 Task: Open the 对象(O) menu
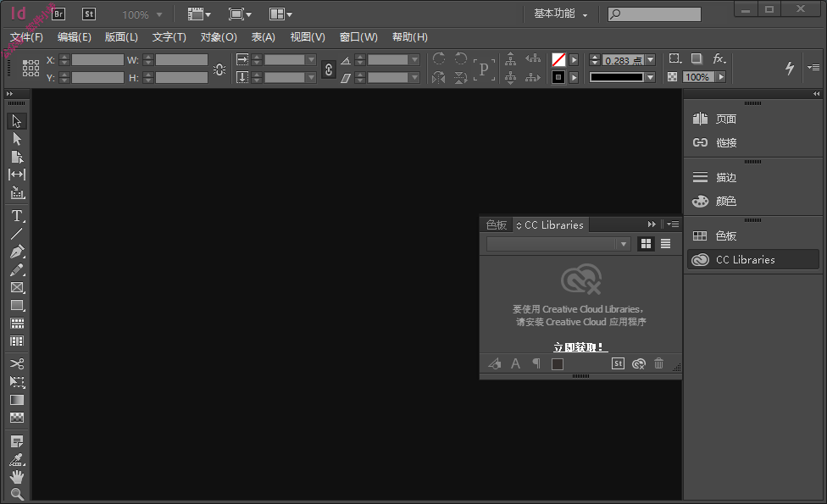click(219, 37)
